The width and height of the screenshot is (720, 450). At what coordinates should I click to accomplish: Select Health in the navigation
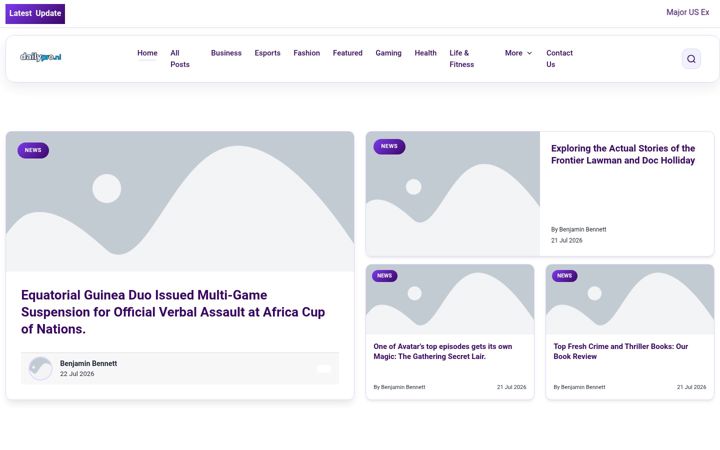coord(425,53)
